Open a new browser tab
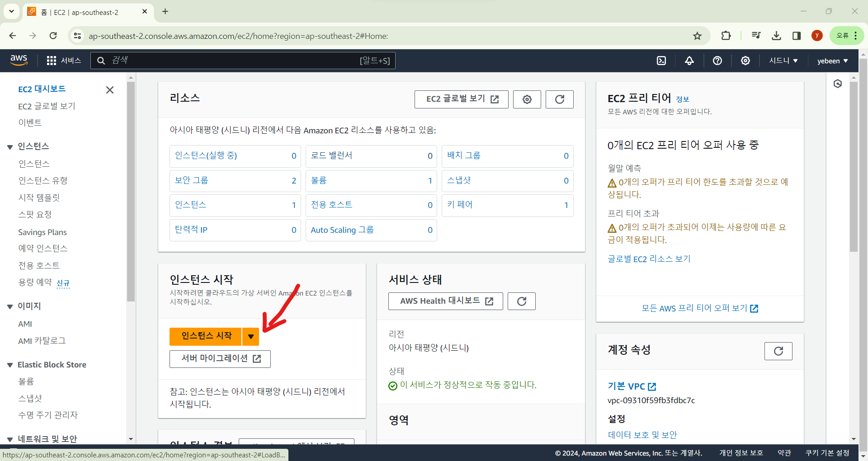Image resolution: width=868 pixels, height=461 pixels. coord(165,11)
